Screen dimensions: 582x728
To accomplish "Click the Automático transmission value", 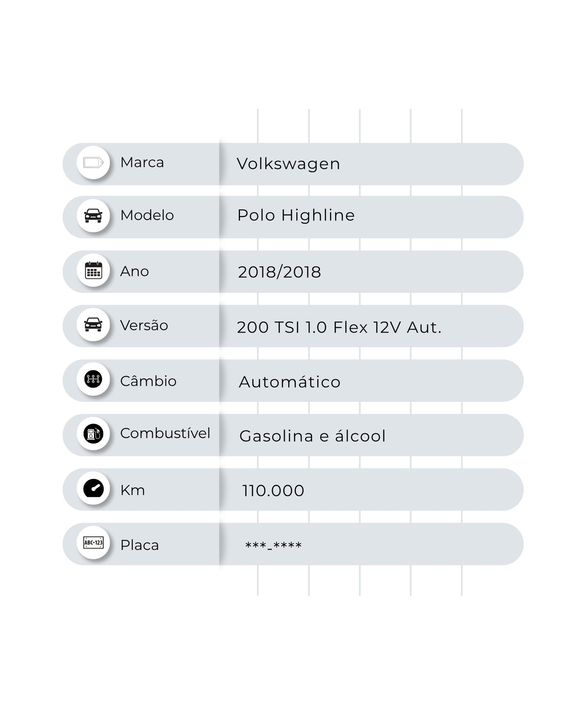I will (289, 382).
